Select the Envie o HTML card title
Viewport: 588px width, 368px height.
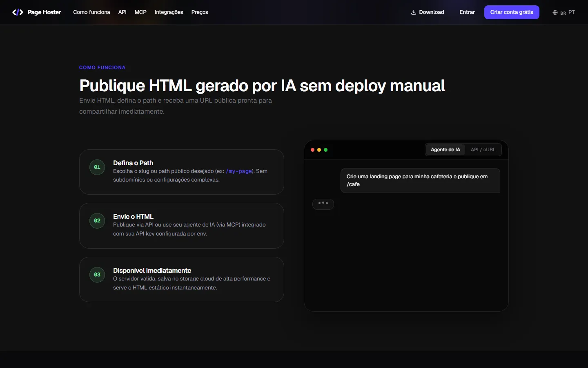click(133, 216)
